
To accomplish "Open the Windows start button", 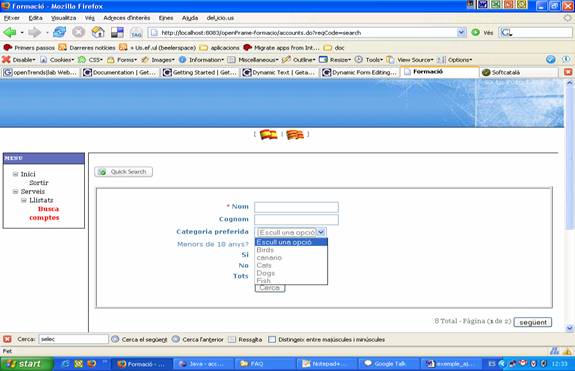I will tap(26, 364).
